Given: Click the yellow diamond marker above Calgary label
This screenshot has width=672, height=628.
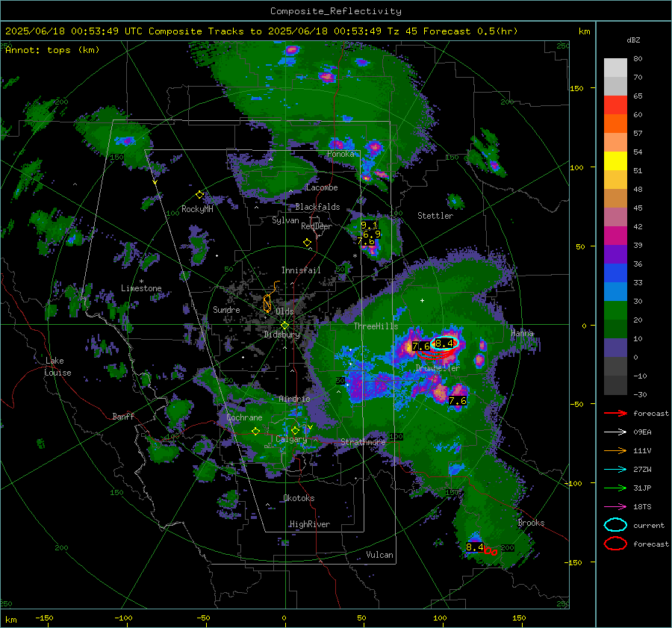Looking at the screenshot, I should pos(295,430).
